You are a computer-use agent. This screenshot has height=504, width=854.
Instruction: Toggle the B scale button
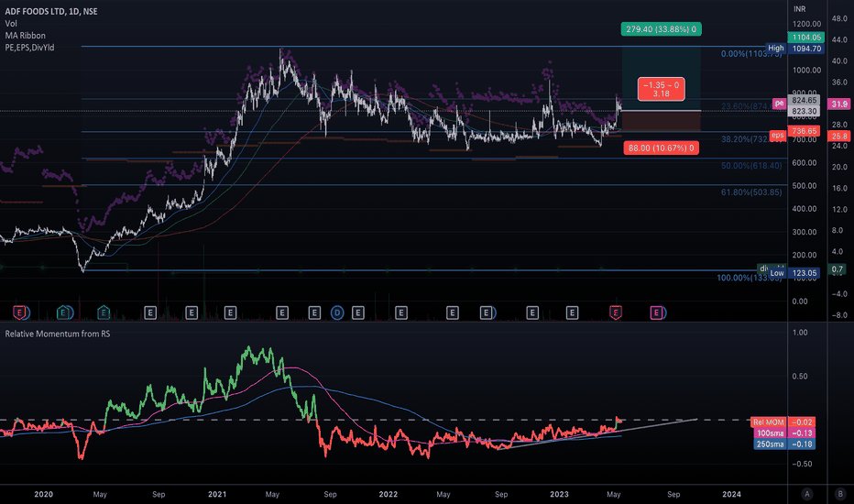840,494
